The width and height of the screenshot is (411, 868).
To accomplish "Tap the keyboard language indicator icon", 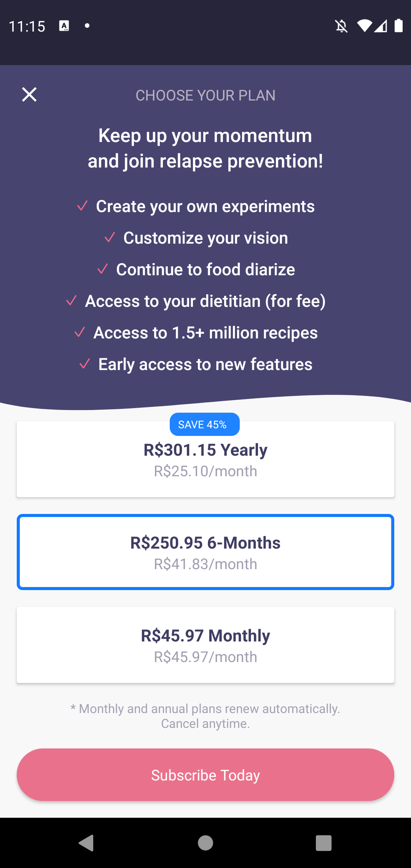I will 64,26.
